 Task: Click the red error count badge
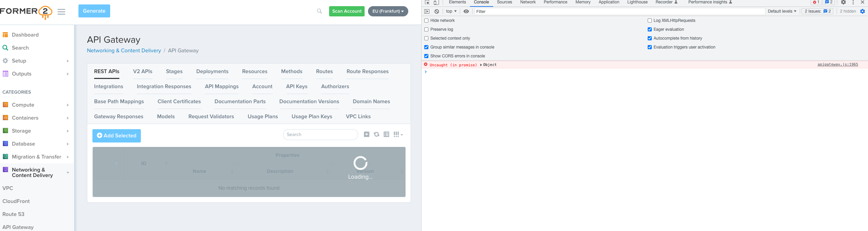(816, 2)
